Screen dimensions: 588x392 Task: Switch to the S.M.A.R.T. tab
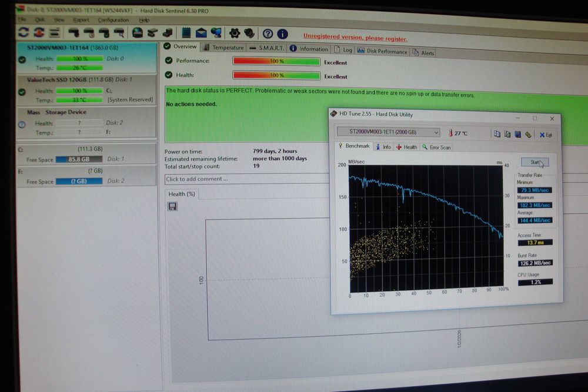tap(267, 48)
